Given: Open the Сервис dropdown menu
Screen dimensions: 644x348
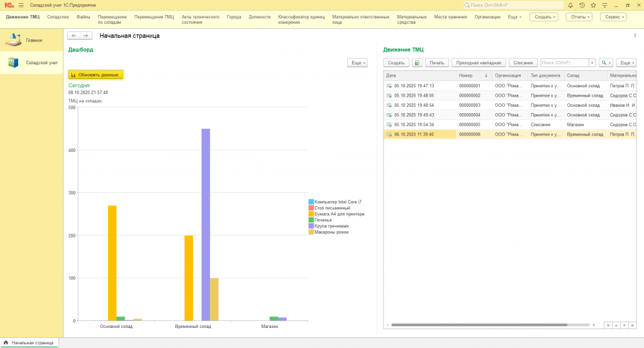Looking at the screenshot, I should (613, 17).
